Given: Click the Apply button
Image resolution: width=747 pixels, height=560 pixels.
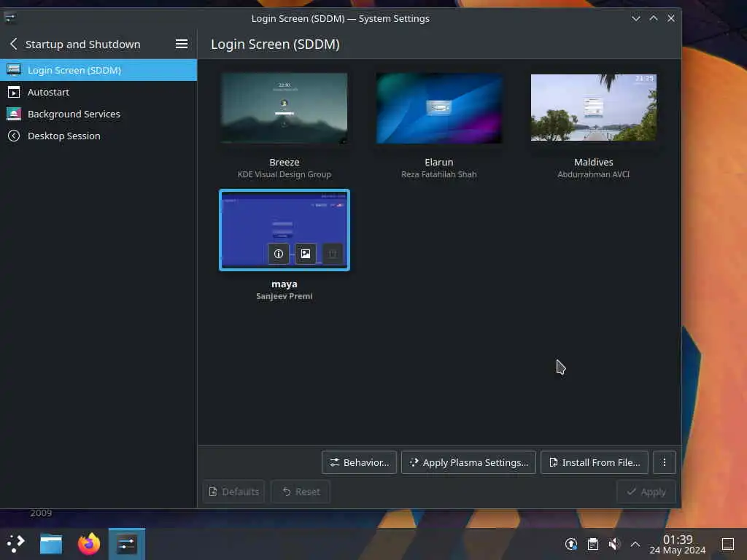Looking at the screenshot, I should [646, 491].
